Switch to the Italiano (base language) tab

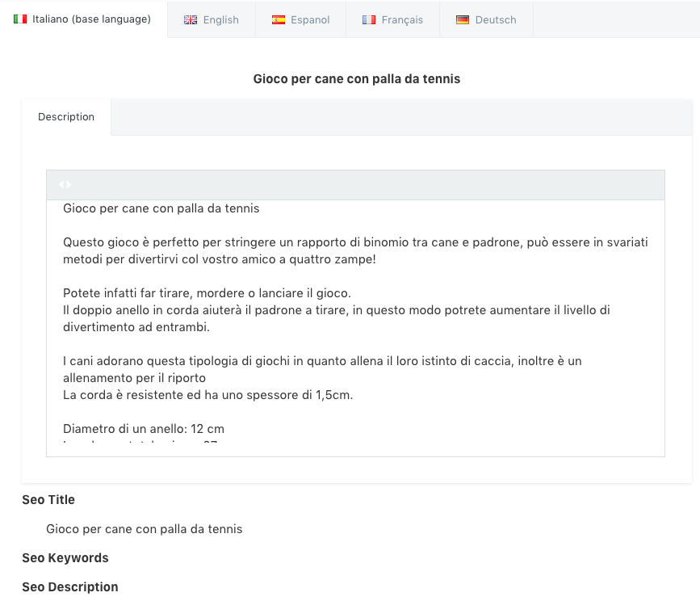91,19
